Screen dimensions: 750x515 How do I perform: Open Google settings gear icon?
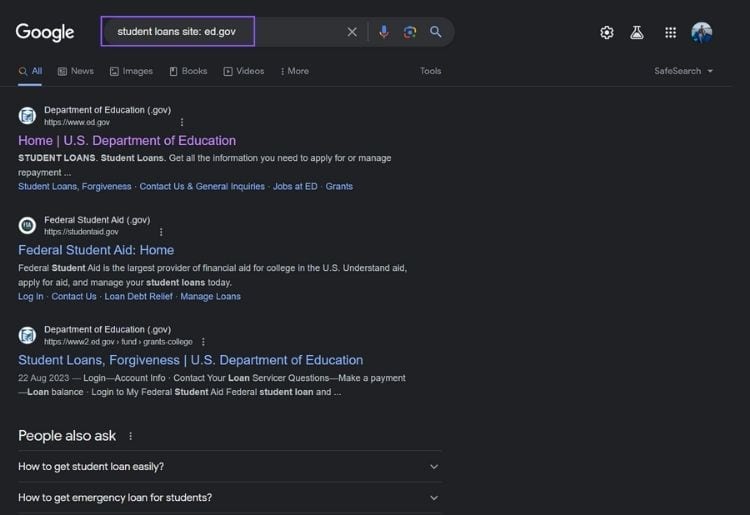(x=607, y=33)
